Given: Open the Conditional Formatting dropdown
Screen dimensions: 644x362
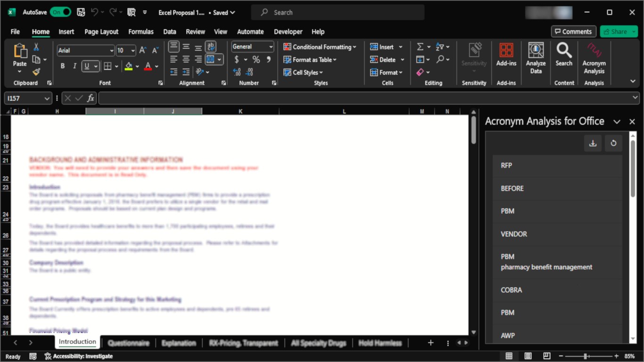Looking at the screenshot, I should pos(320,47).
